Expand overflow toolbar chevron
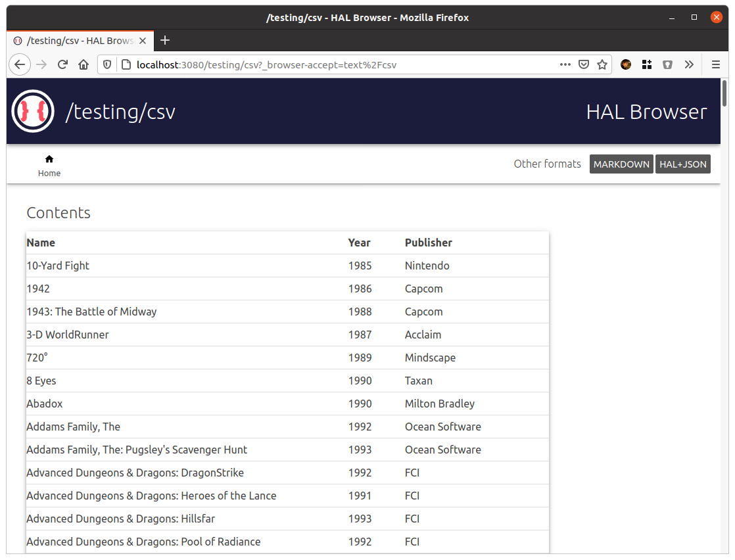 click(688, 64)
